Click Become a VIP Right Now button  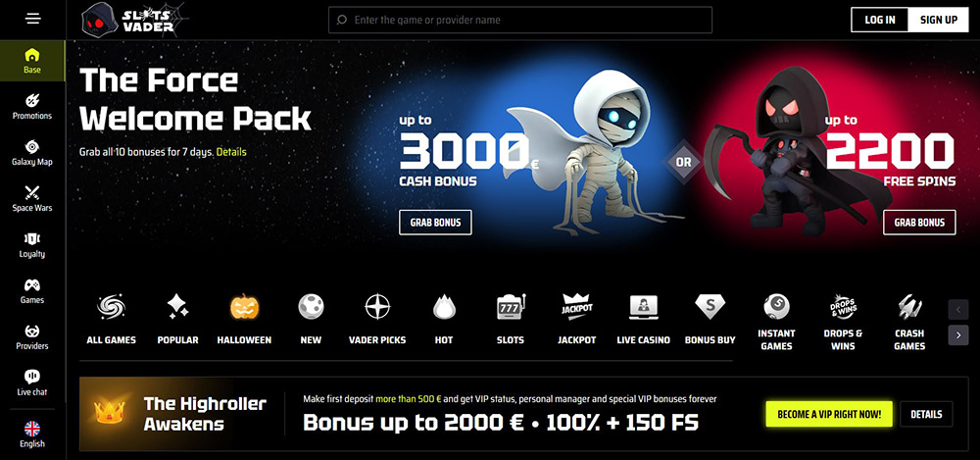click(829, 414)
